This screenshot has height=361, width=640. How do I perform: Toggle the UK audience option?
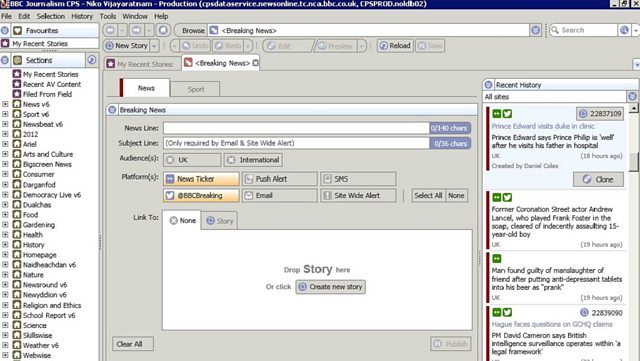click(192, 160)
